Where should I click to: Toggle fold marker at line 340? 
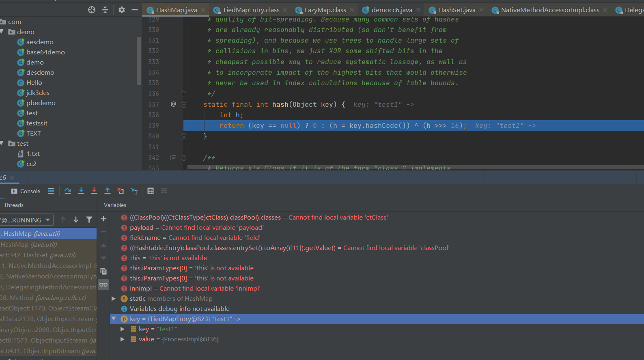(184, 136)
